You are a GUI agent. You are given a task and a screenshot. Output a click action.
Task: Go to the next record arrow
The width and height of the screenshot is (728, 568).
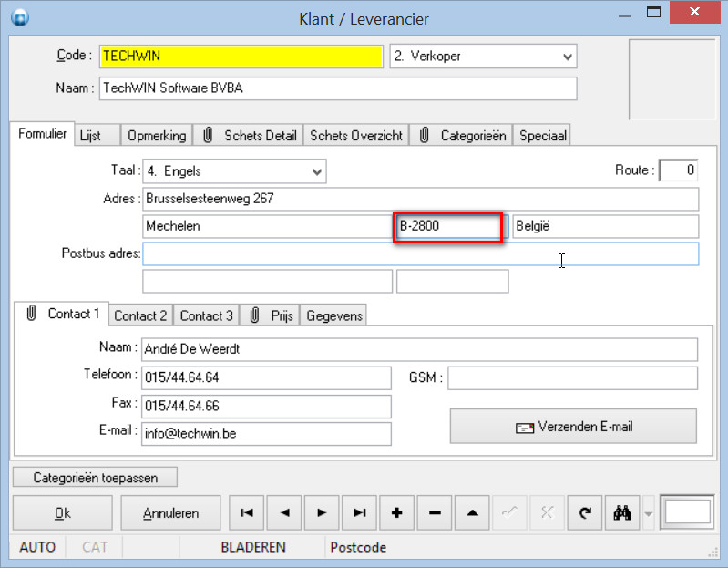pos(322,512)
